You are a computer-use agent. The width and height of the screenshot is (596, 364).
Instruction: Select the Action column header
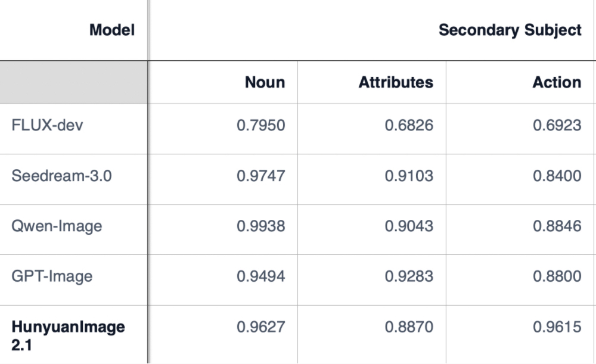click(x=557, y=82)
